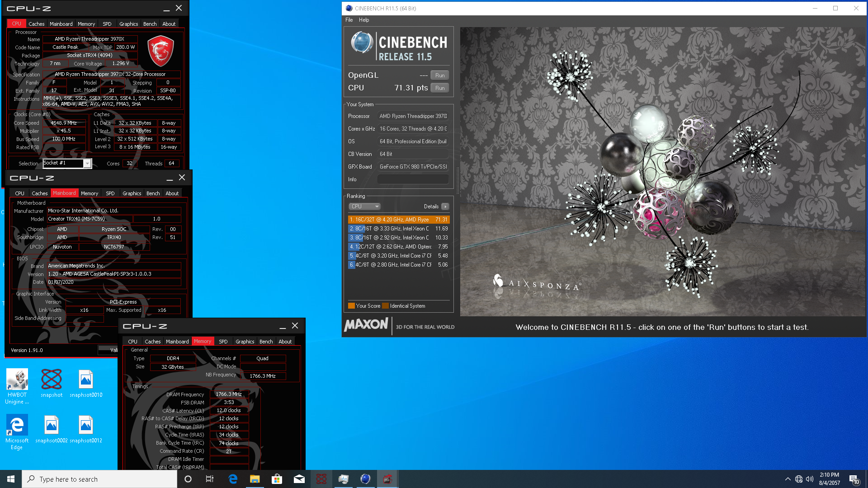Select Memory tab in top CPU-Z window

pyautogui.click(x=86, y=24)
